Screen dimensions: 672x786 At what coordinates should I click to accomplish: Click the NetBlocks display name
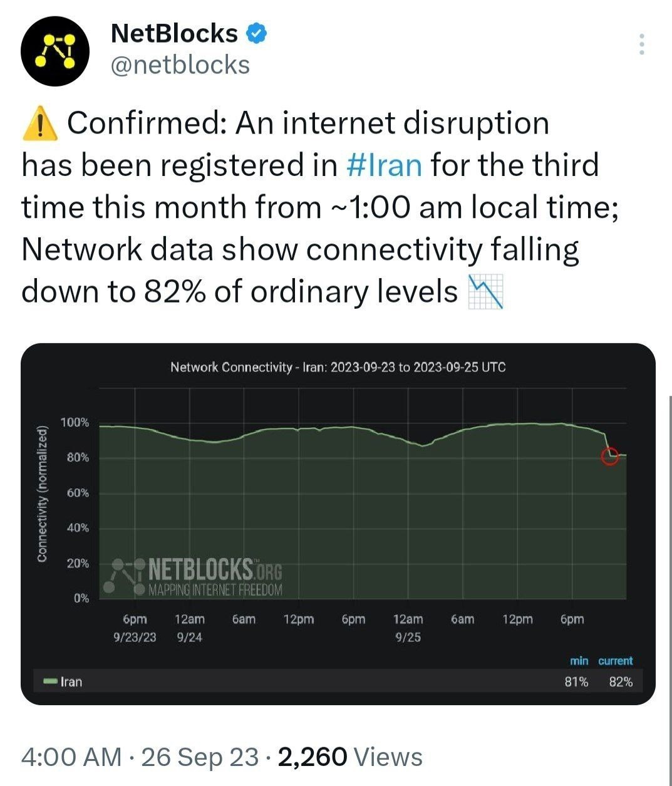tap(173, 33)
